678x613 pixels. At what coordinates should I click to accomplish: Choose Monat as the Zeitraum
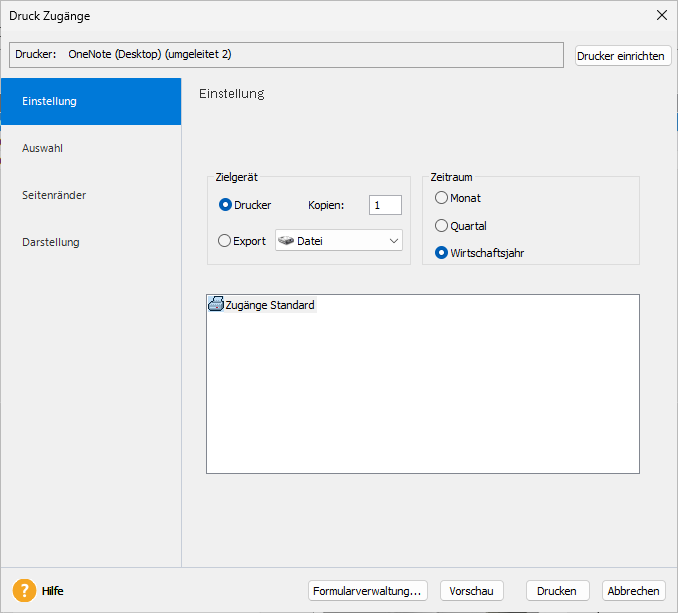pyautogui.click(x=441, y=198)
